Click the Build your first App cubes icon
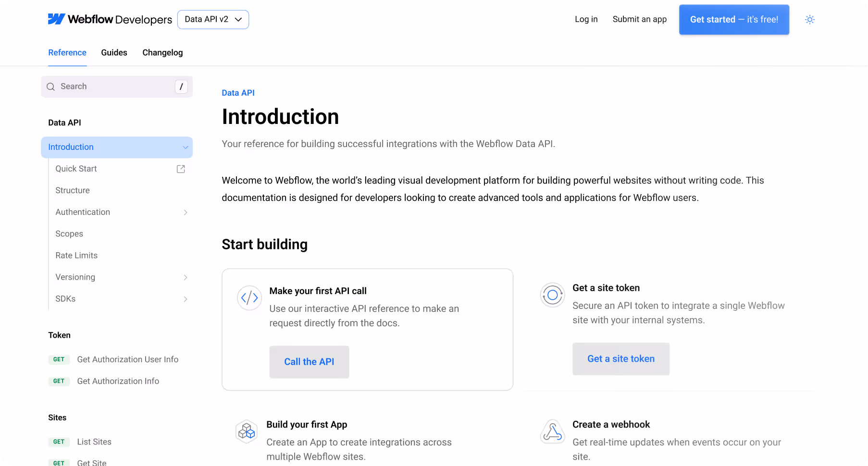This screenshot has width=868, height=466. [x=247, y=431]
